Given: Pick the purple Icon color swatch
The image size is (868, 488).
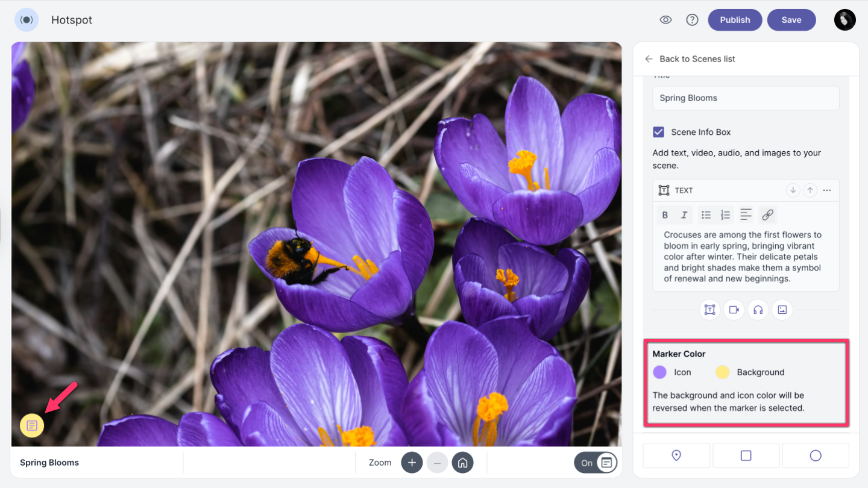Looking at the screenshot, I should (660, 372).
